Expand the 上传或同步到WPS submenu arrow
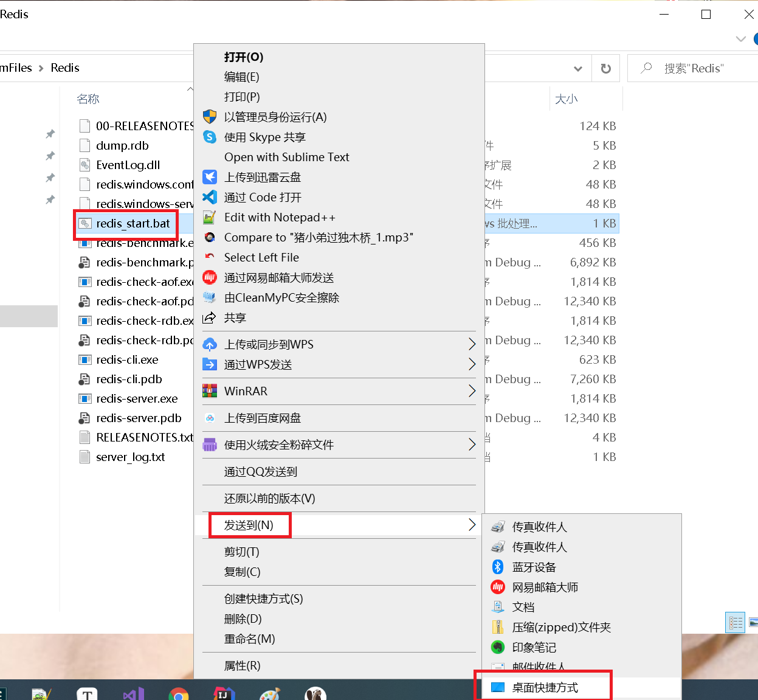 [x=472, y=344]
